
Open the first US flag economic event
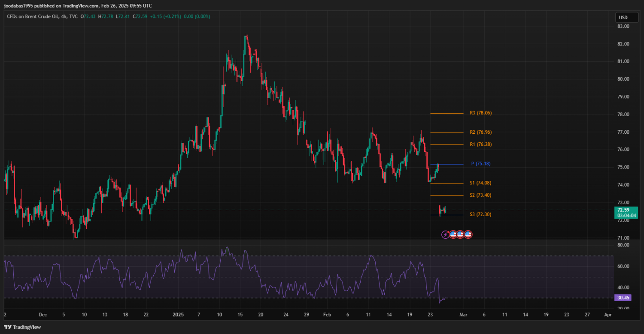click(x=453, y=235)
